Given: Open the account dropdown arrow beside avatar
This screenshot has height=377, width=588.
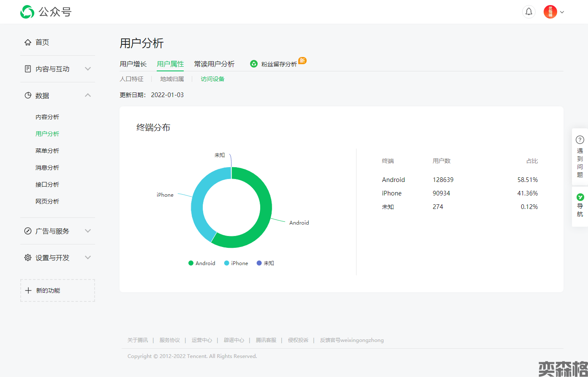Looking at the screenshot, I should tap(562, 12).
